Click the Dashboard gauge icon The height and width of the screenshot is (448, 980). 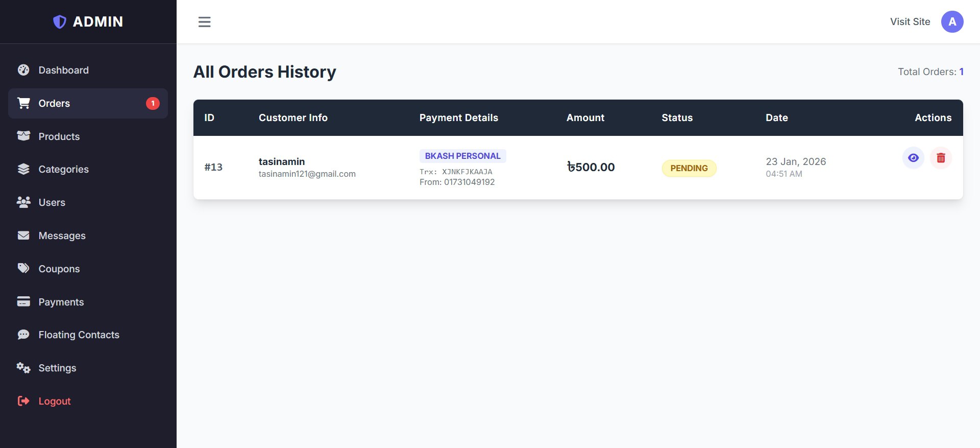tap(23, 70)
